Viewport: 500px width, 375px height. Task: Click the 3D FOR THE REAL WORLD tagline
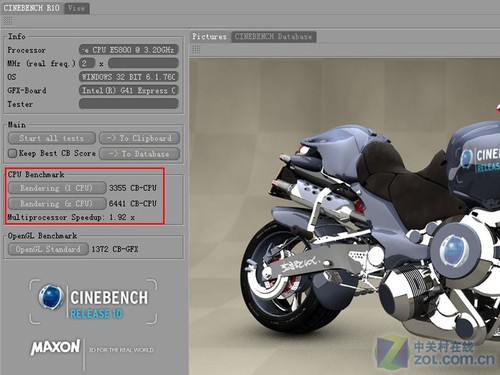click(121, 350)
